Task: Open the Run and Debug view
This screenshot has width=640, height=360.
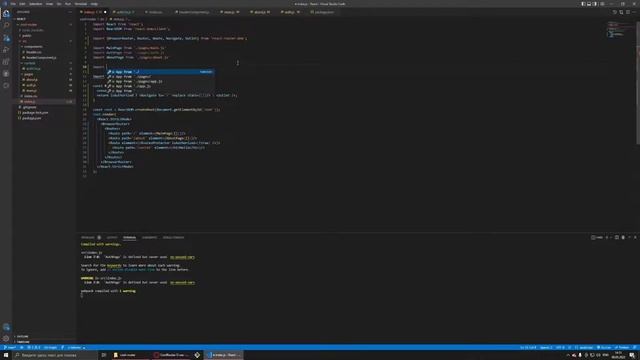Action: tap(6, 50)
